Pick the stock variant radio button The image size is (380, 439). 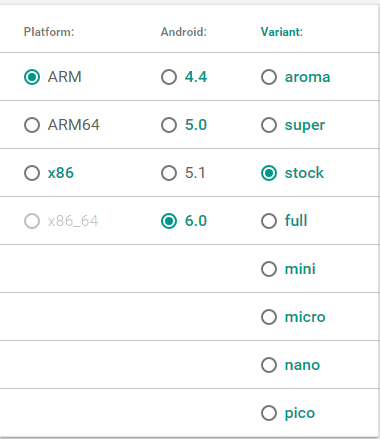[269, 173]
